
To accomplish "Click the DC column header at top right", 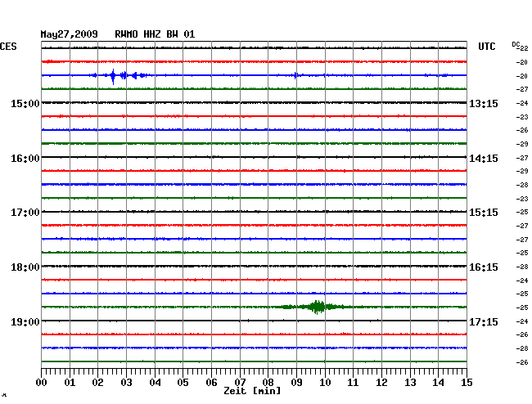I will (x=516, y=44).
